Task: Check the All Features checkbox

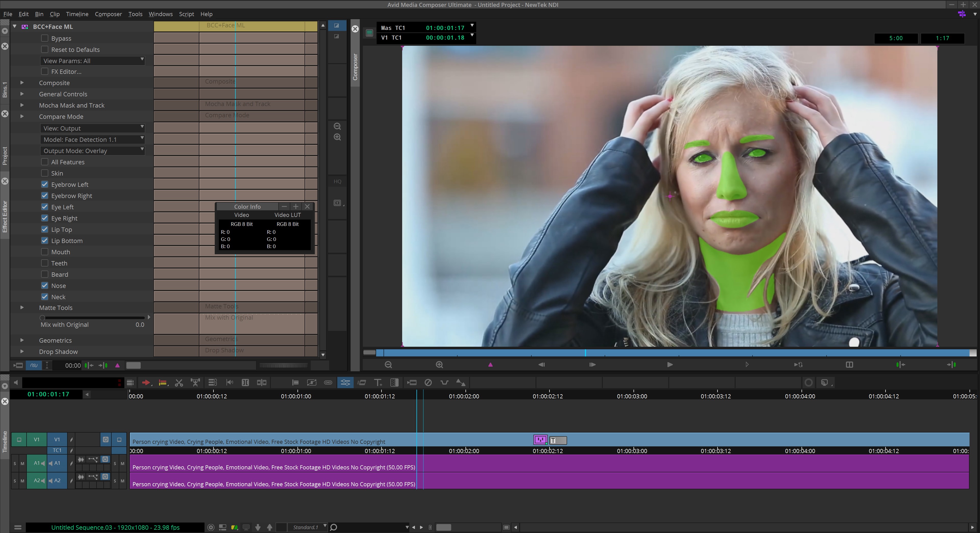Action: (44, 162)
